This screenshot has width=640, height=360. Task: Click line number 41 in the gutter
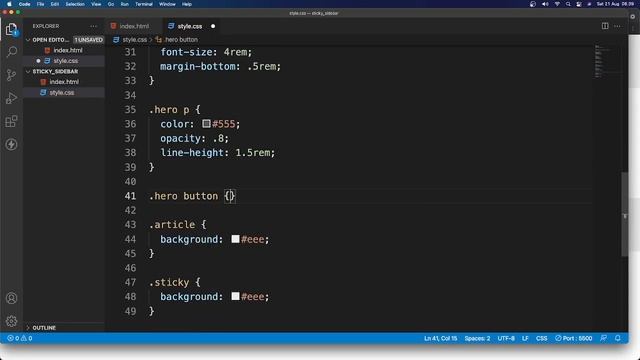point(130,196)
